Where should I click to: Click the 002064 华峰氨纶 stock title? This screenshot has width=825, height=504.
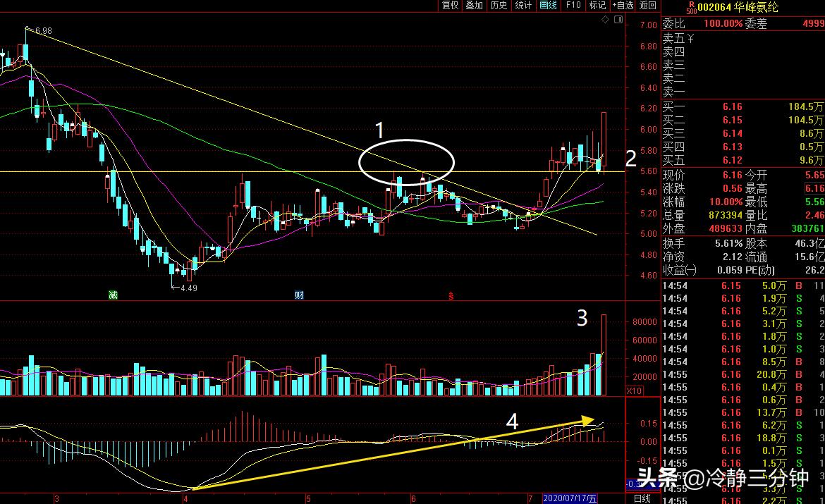click(738, 7)
